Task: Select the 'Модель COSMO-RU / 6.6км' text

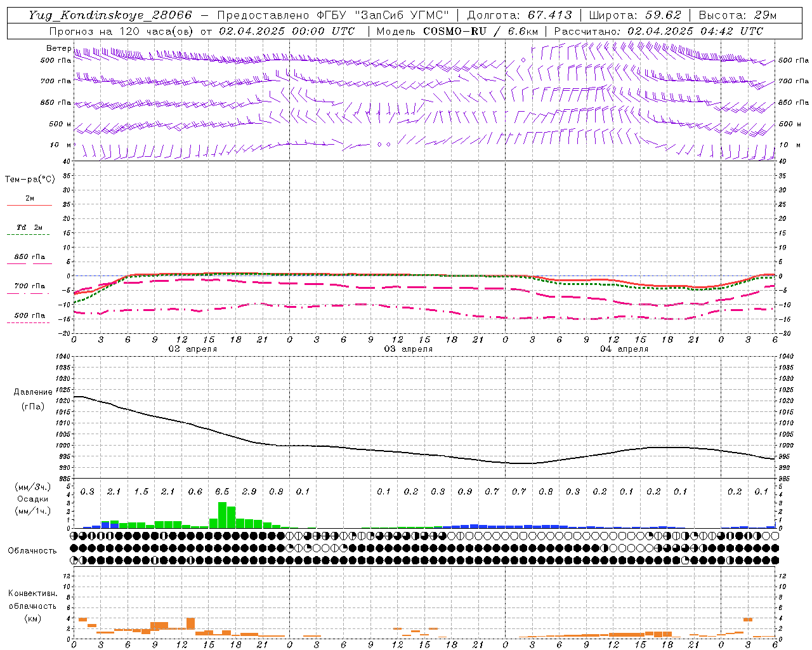Action: tap(457, 31)
